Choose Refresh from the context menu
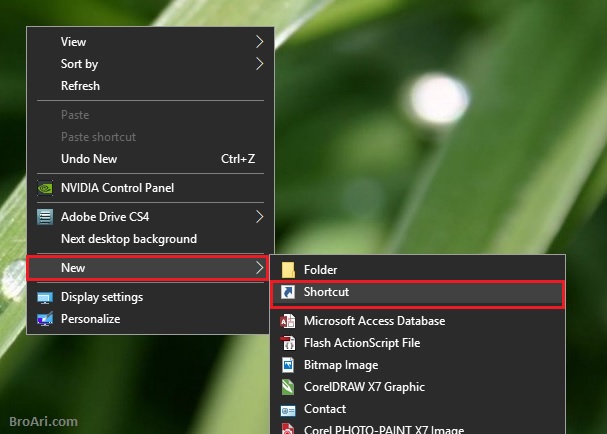607x434 pixels. pos(151,86)
